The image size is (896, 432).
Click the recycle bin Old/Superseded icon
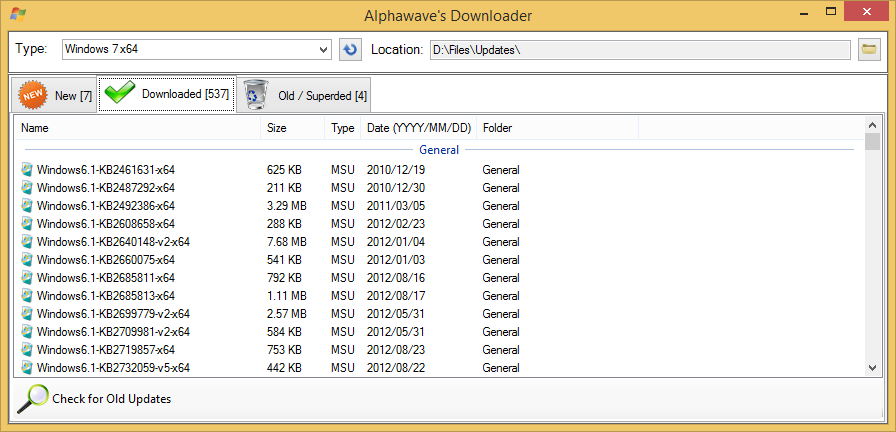tap(256, 95)
